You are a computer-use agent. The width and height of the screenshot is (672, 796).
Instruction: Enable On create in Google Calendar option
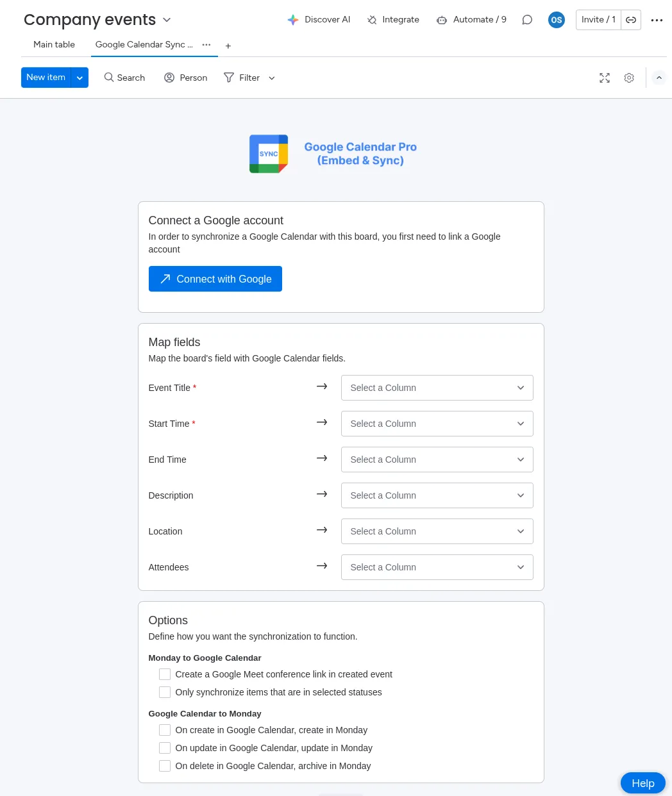click(165, 730)
